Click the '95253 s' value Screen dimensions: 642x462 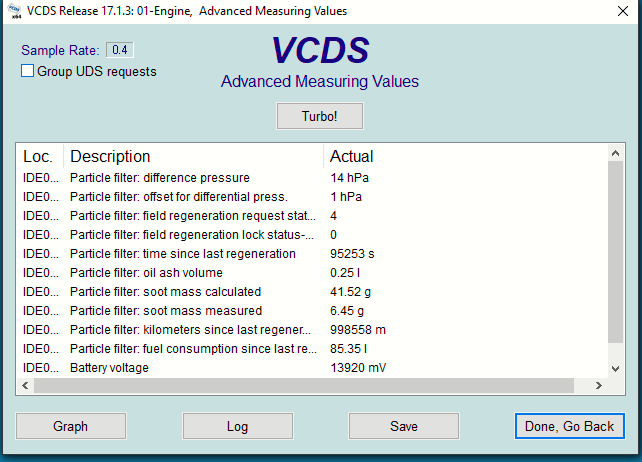click(x=352, y=254)
